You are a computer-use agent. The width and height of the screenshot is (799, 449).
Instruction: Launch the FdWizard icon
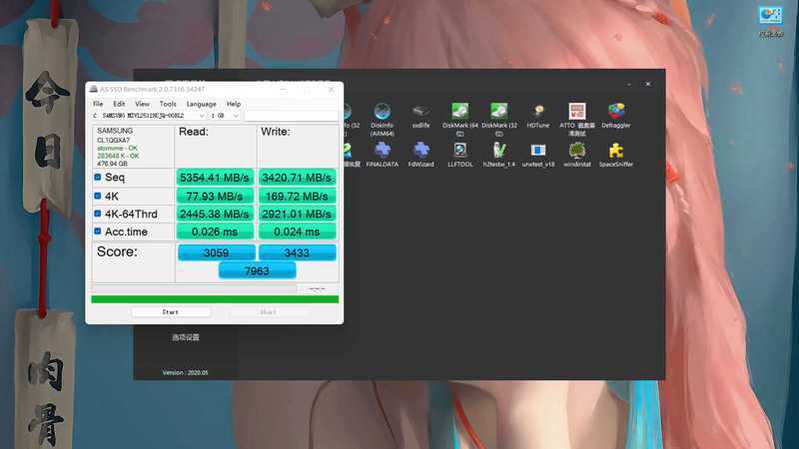(x=421, y=150)
